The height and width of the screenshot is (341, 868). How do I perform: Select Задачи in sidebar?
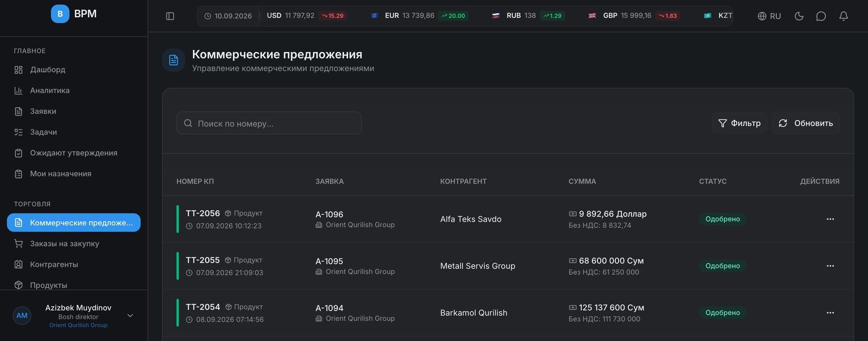point(74,132)
